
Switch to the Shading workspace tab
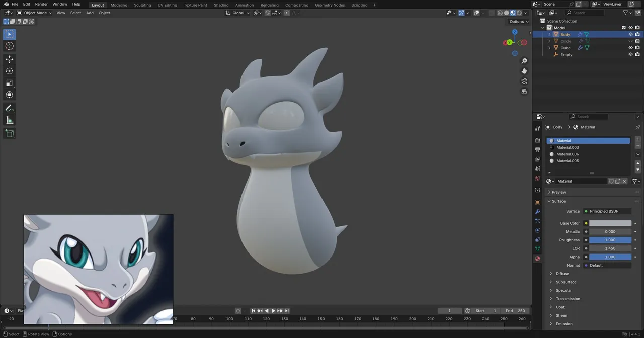(x=221, y=5)
